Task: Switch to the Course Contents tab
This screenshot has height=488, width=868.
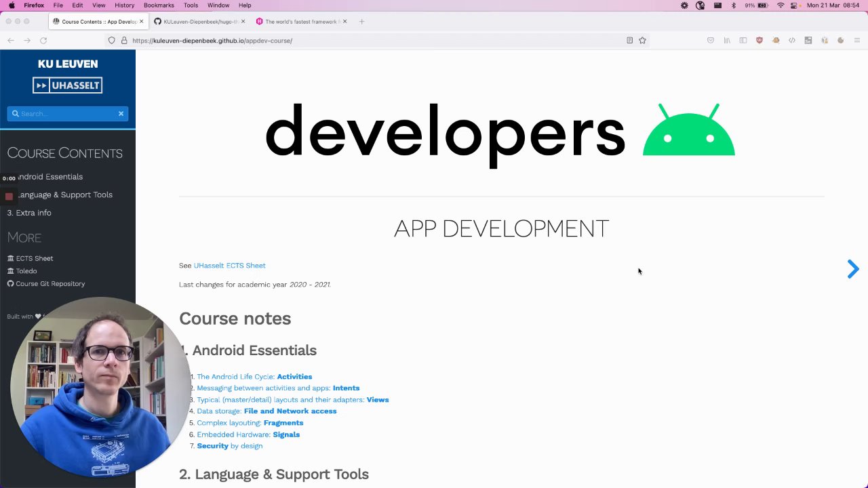Action: tap(98, 22)
